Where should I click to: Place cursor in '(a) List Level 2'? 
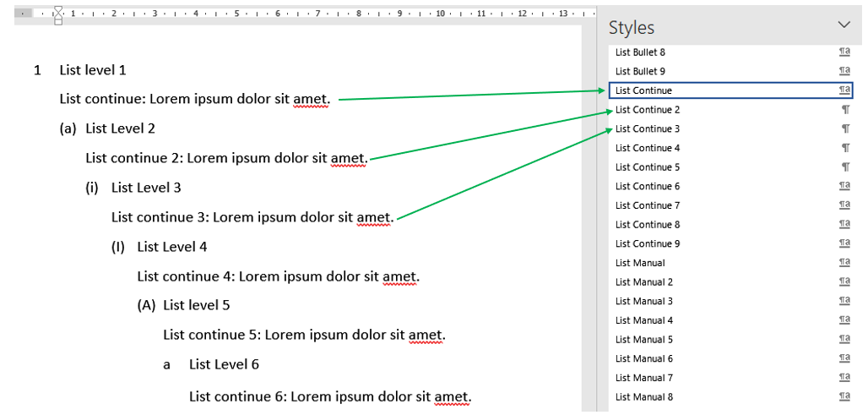[x=107, y=129]
